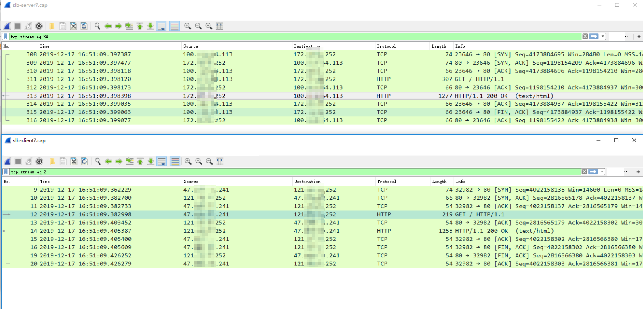Screen dimensions: 644x309
Task: Jump to last packet in slb-client7.cap
Action: tap(151, 161)
